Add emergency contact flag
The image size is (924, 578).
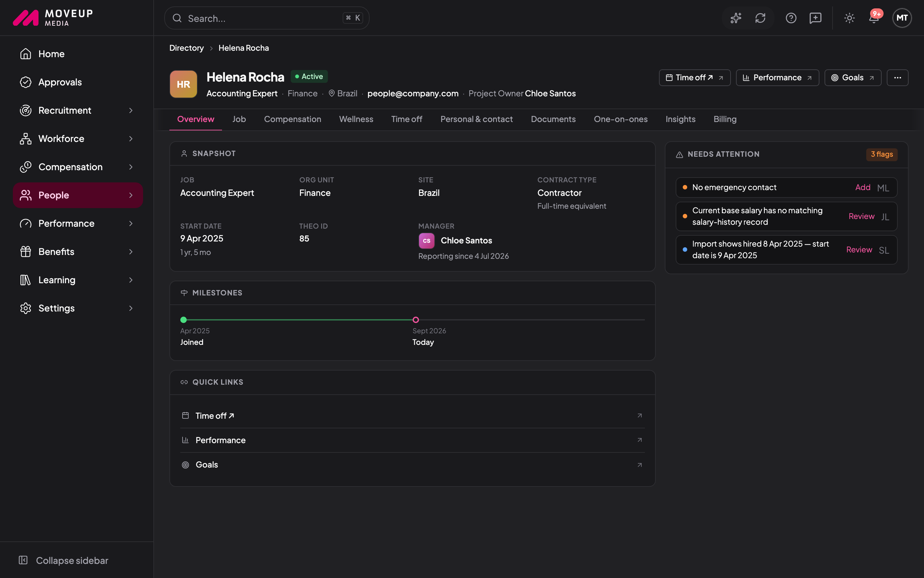[862, 187]
